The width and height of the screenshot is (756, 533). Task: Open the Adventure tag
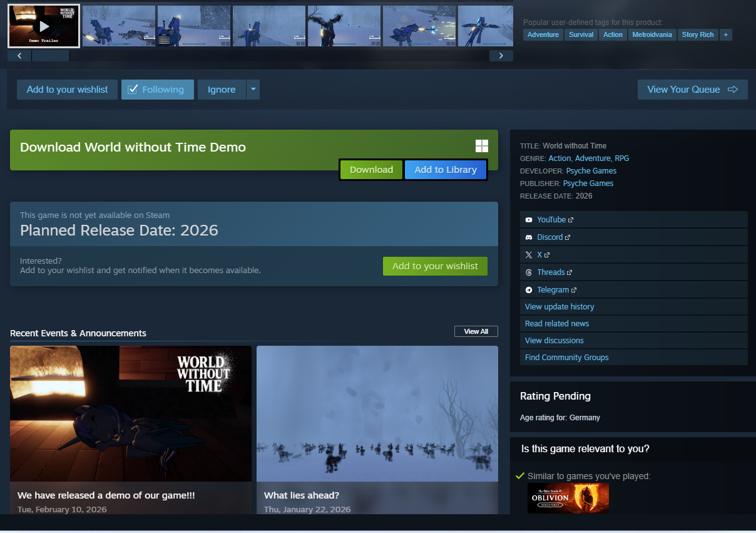543,34
